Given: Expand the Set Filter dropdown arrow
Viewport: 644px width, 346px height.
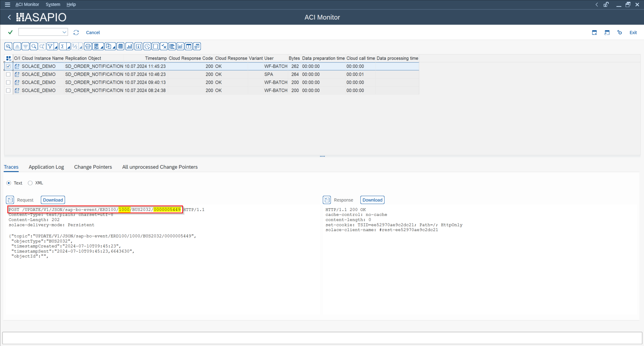Looking at the screenshot, I should tap(56, 47).
